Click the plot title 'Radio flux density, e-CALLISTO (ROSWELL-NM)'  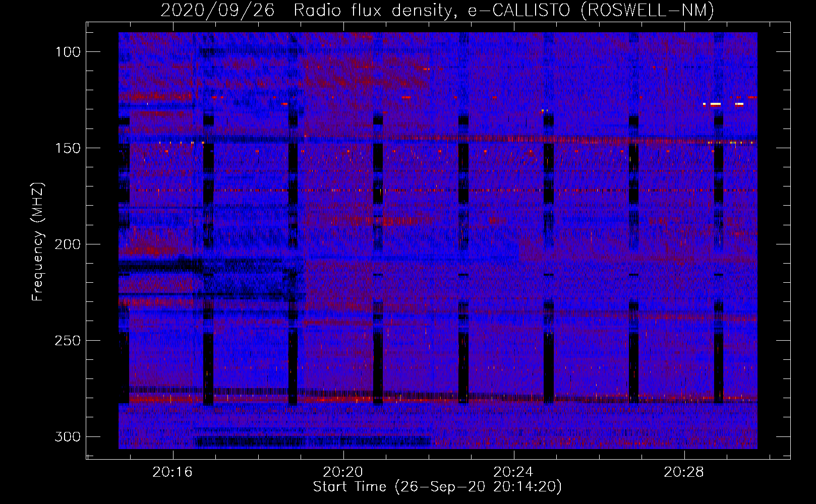click(x=504, y=10)
